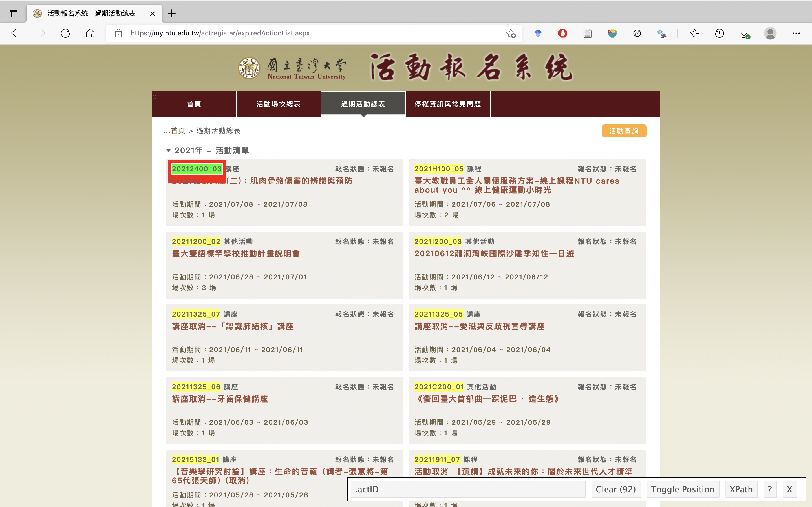Viewport: 812px width, 507px height.
Task: Collapse the 2021年 活動清單 section
Action: pos(169,150)
